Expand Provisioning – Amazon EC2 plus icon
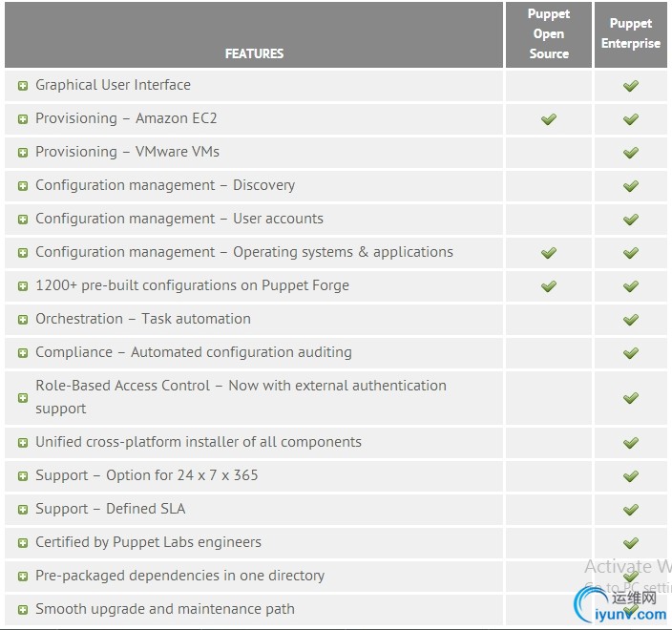Image resolution: width=672 pixels, height=630 pixels. [23, 119]
